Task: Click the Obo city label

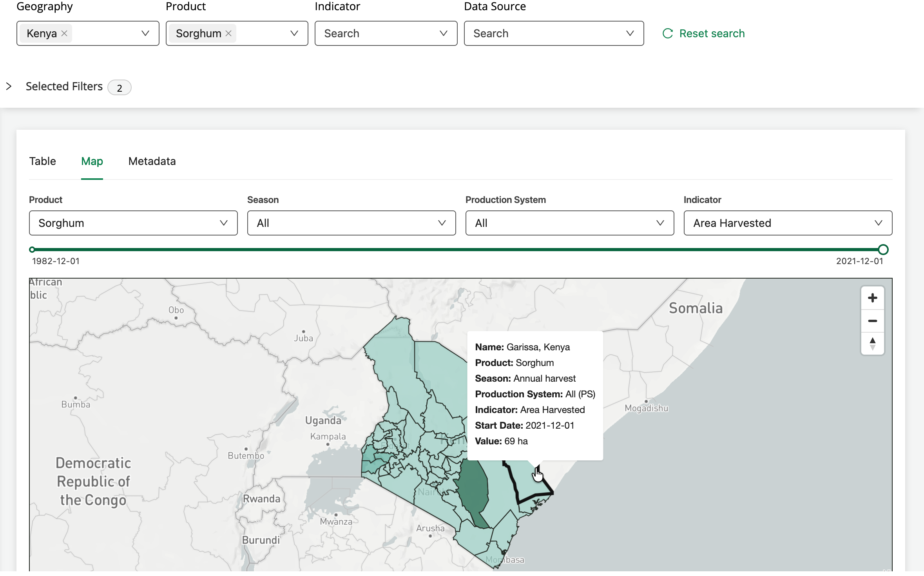Action: pyautogui.click(x=176, y=310)
